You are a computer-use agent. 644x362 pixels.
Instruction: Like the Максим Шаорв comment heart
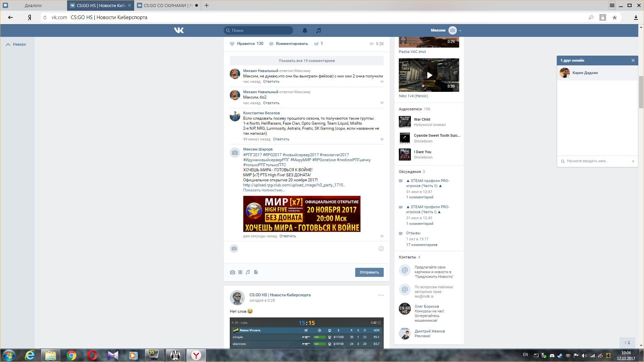click(x=382, y=236)
